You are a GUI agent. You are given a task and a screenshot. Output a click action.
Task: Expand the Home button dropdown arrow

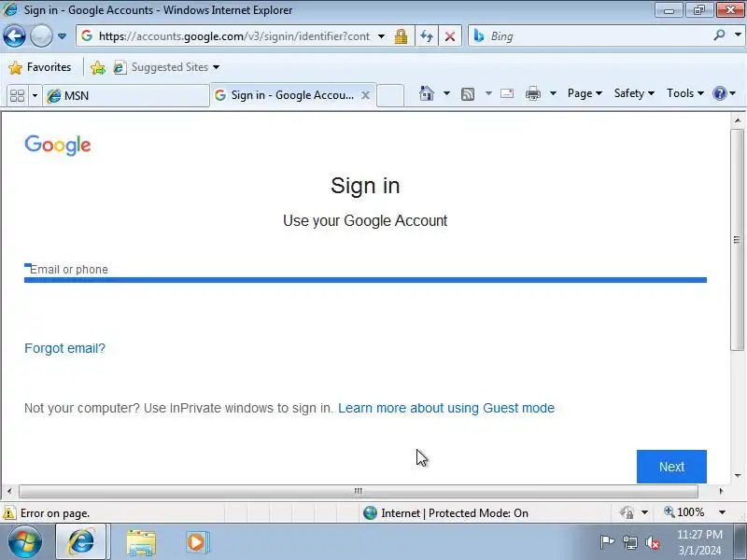tap(446, 93)
